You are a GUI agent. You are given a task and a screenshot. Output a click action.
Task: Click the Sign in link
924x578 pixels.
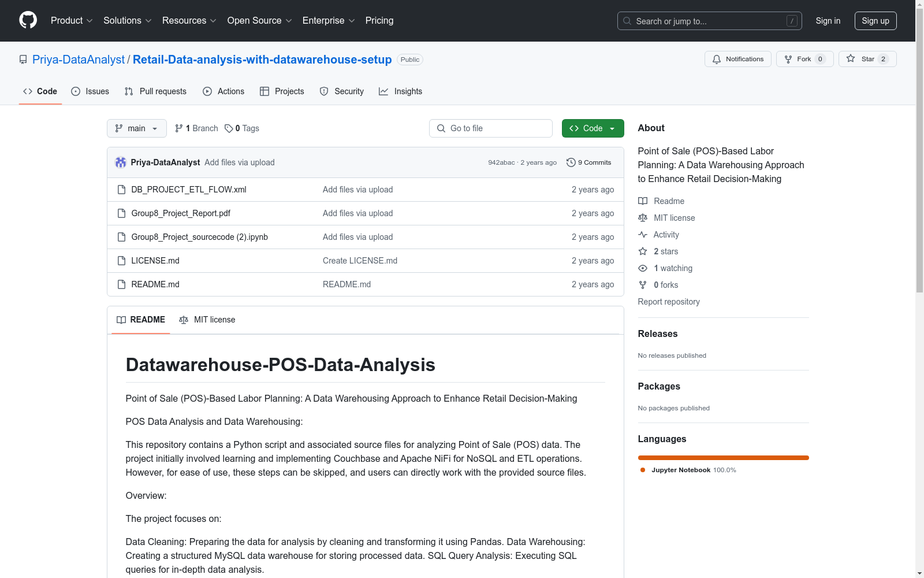point(828,21)
